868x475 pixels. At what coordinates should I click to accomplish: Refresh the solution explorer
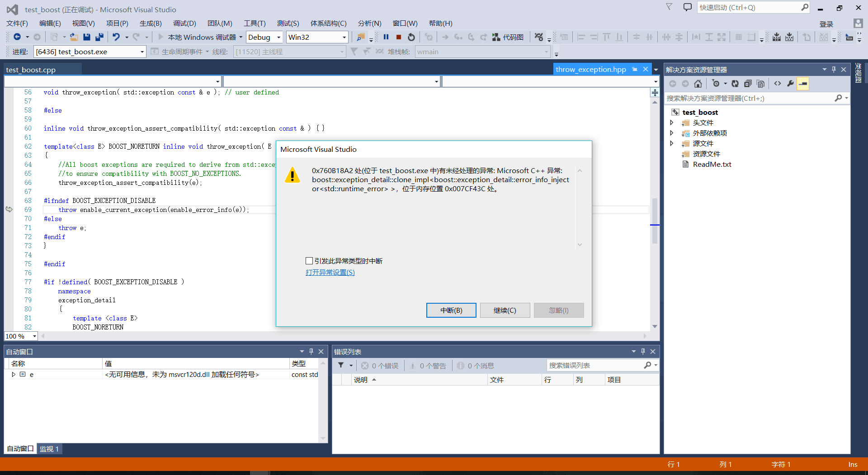[x=735, y=84]
